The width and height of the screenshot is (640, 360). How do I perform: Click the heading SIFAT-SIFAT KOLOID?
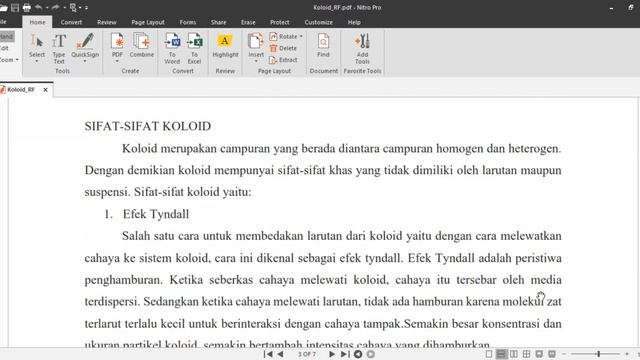click(148, 126)
